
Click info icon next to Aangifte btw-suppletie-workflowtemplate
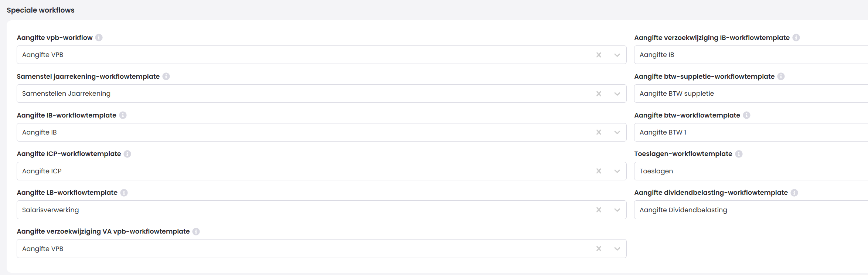[x=781, y=77]
